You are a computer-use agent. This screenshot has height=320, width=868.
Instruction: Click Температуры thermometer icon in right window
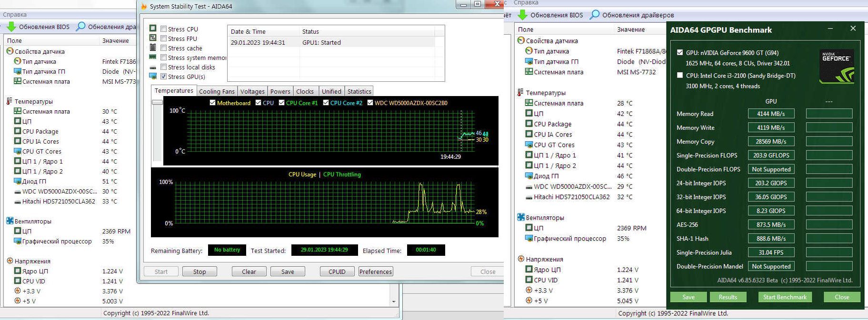(520, 93)
